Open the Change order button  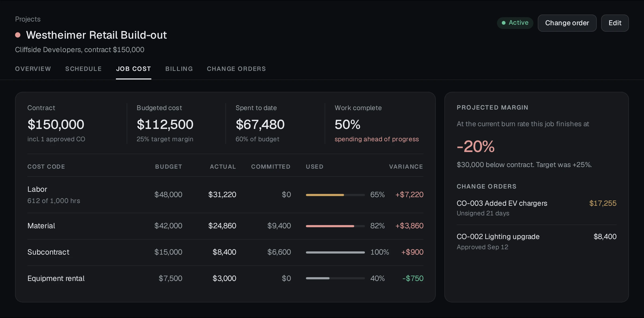point(567,23)
